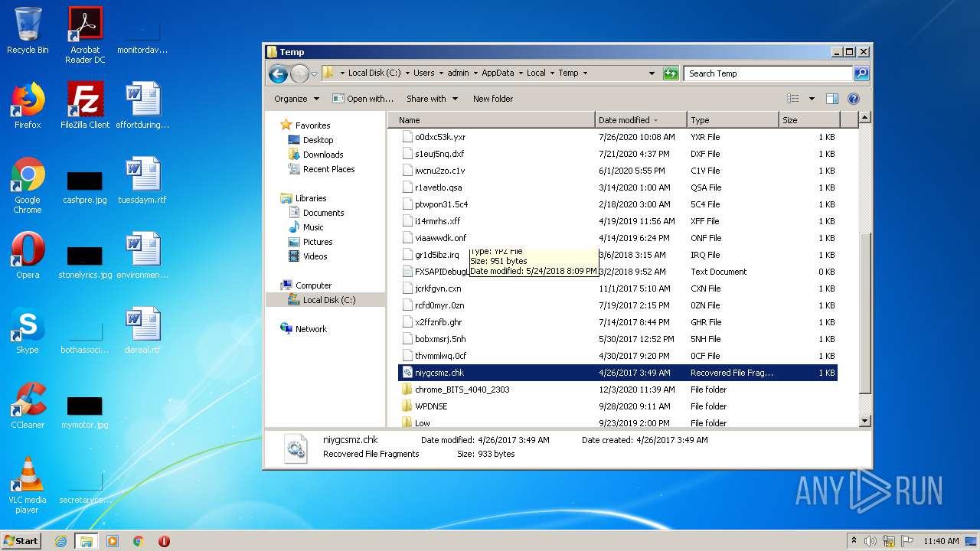Image resolution: width=980 pixels, height=551 pixels.
Task: Select Local Disk (C:) breadcrumb segment
Action: pos(374,73)
